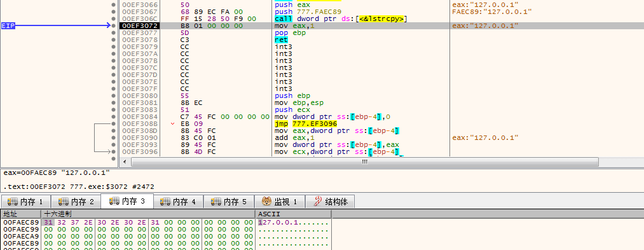The width and height of the screenshot is (644, 250).
Task: Click opcode bytes FF 15 28 50 F9 00
Action: 219,19
